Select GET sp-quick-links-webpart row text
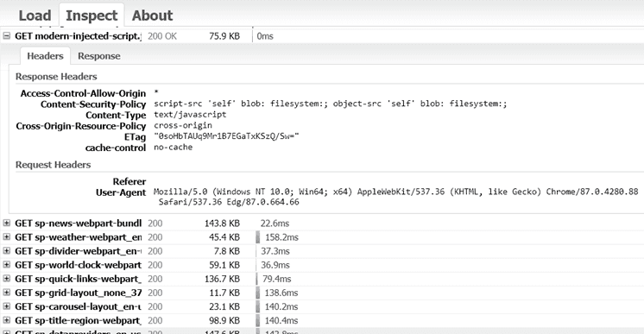Image resolution: width=644 pixels, height=334 pixels. click(x=78, y=279)
